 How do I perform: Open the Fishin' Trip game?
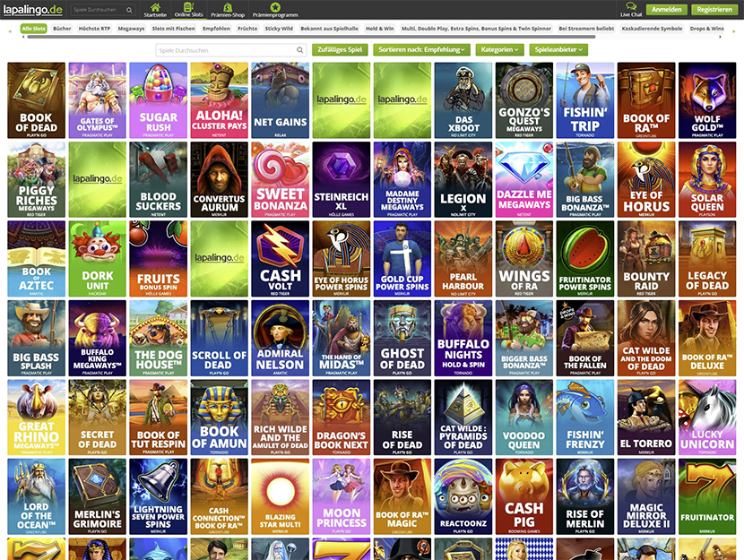(x=585, y=100)
